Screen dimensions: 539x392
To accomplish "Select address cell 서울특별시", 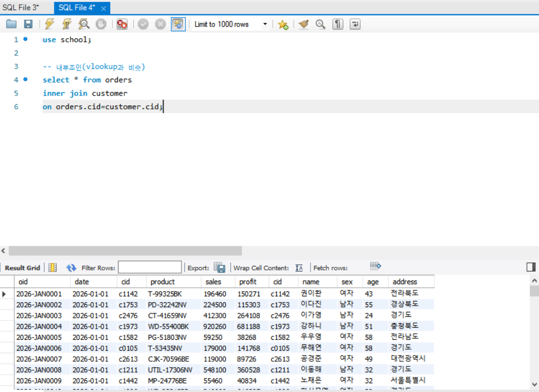I will 411,381.
